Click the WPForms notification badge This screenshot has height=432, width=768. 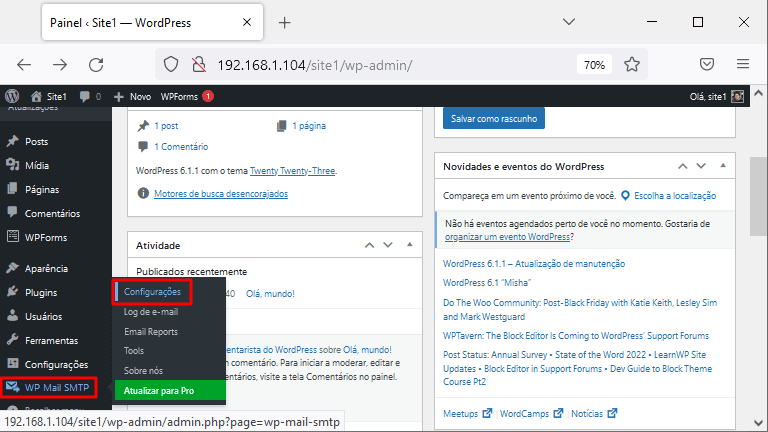(x=208, y=96)
